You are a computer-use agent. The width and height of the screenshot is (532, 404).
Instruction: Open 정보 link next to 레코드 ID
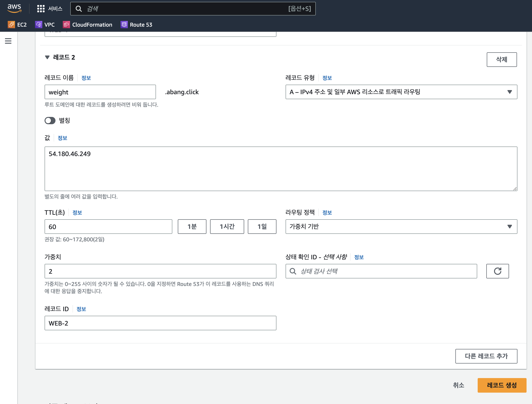(81, 309)
